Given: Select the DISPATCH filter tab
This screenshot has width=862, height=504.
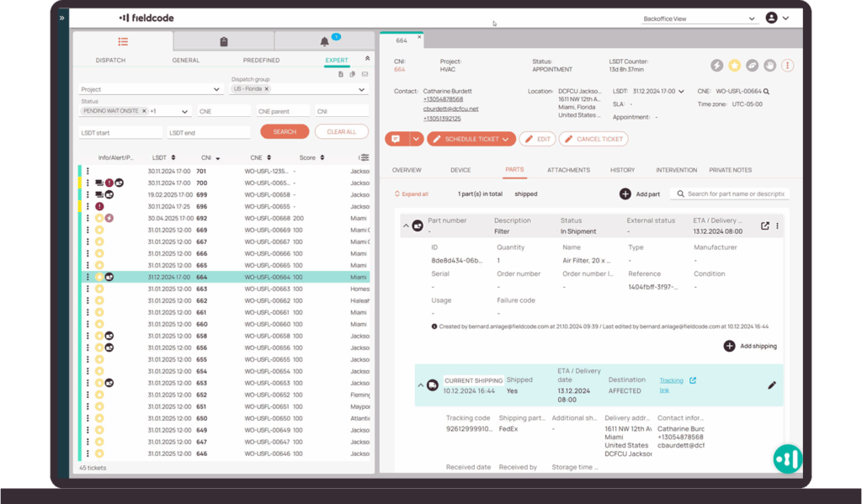Looking at the screenshot, I should tap(110, 61).
